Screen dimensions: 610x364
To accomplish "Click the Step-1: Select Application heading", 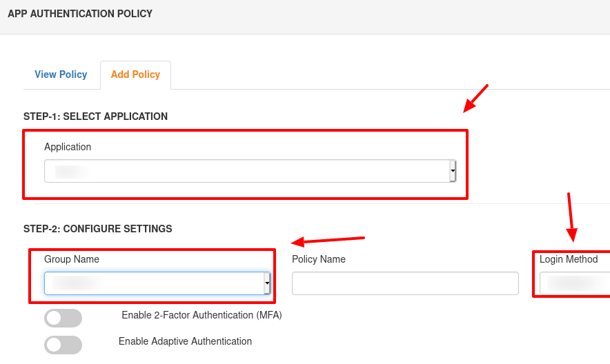I will 95,117.
